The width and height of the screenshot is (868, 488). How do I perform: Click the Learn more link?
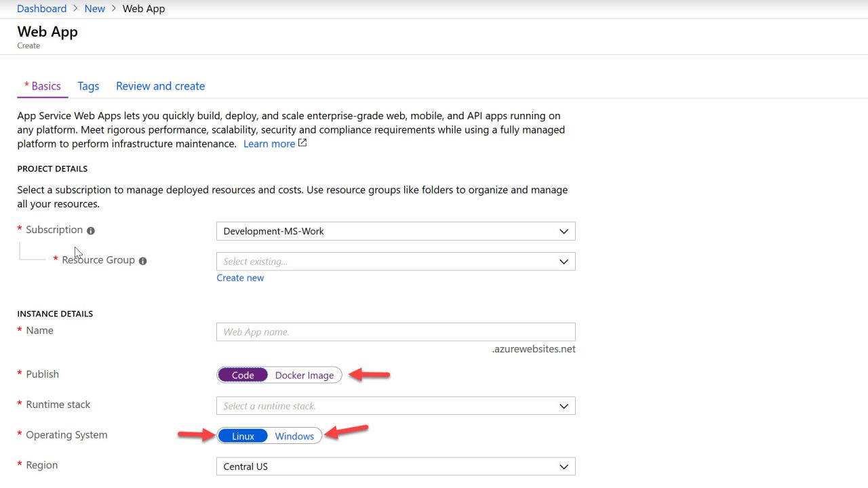[x=269, y=144]
